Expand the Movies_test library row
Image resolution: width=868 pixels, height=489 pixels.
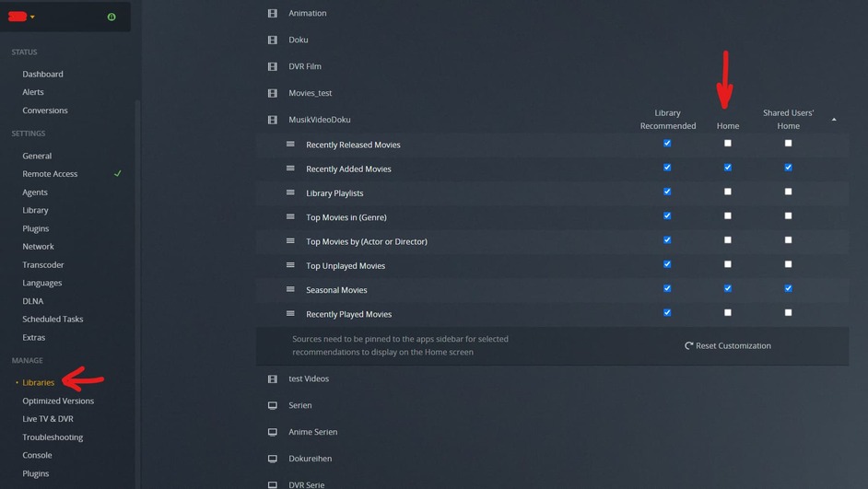(552, 93)
